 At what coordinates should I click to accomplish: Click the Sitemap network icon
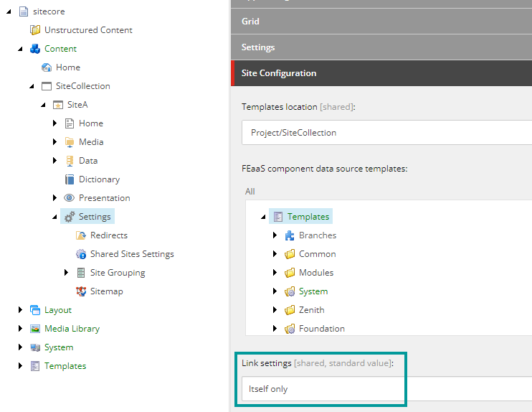81,291
